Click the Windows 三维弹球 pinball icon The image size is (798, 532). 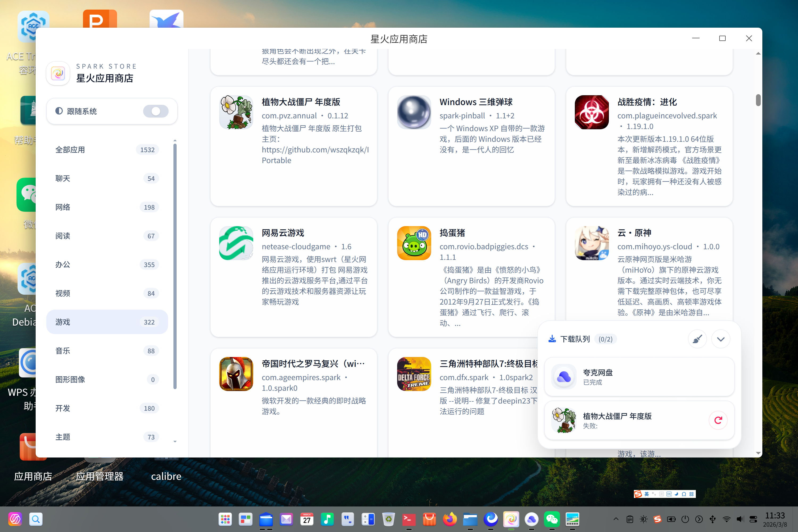[414, 112]
